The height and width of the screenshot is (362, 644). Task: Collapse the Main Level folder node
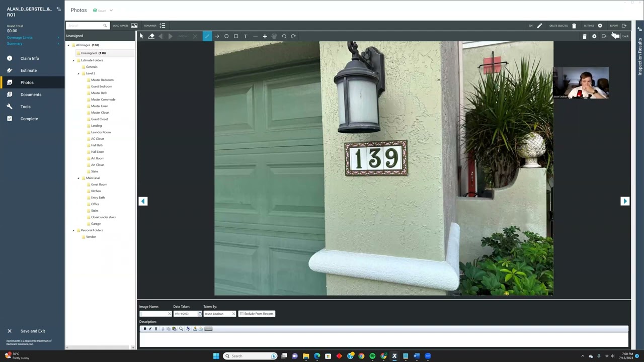[x=78, y=178]
